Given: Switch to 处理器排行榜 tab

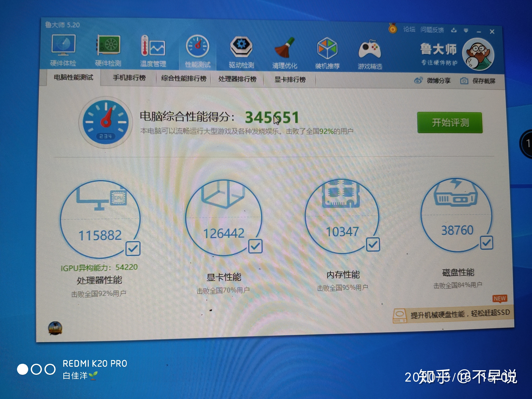Looking at the screenshot, I should click(237, 79).
